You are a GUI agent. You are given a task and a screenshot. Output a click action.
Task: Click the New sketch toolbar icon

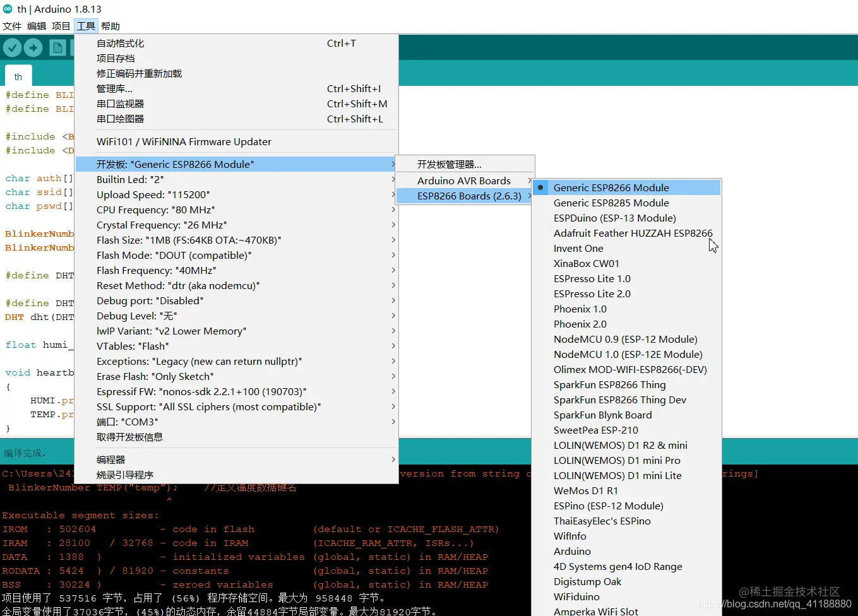tap(57, 47)
